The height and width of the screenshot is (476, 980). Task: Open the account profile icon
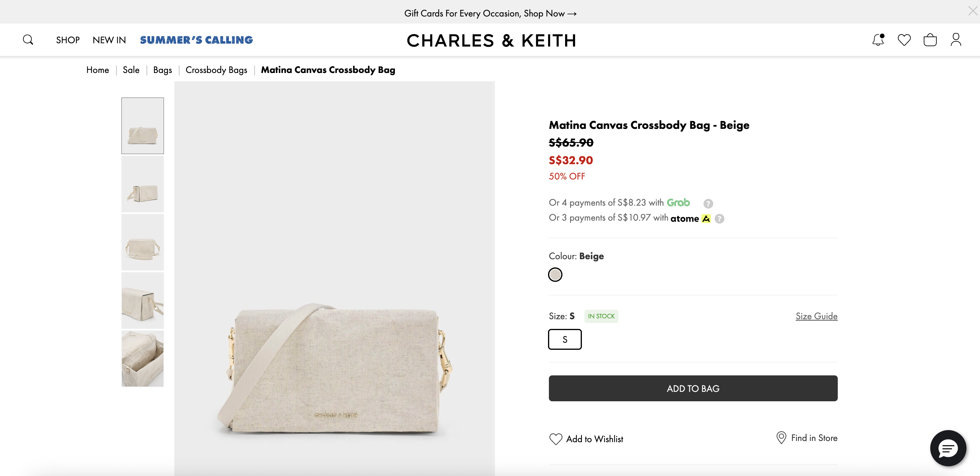pyautogui.click(x=956, y=40)
